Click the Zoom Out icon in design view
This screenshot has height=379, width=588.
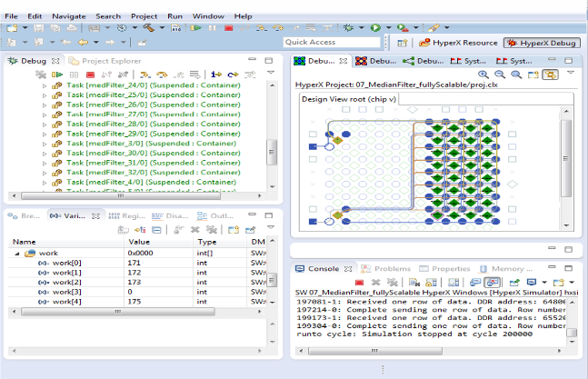[x=500, y=75]
